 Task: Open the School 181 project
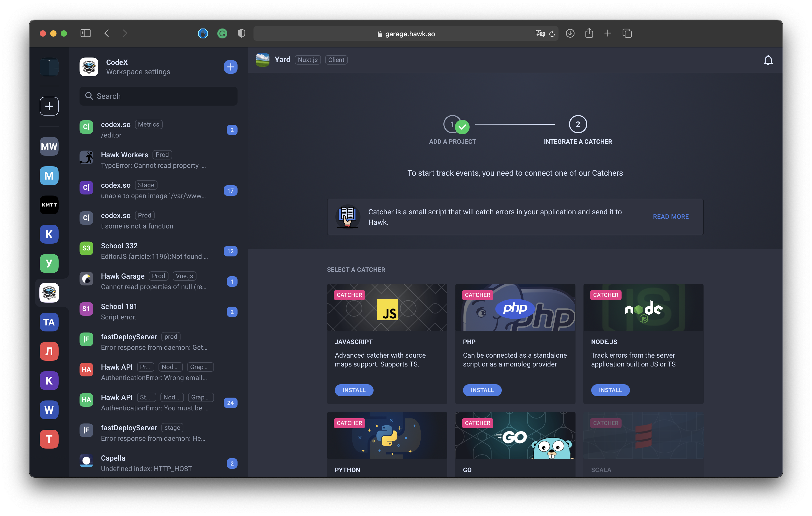click(158, 311)
